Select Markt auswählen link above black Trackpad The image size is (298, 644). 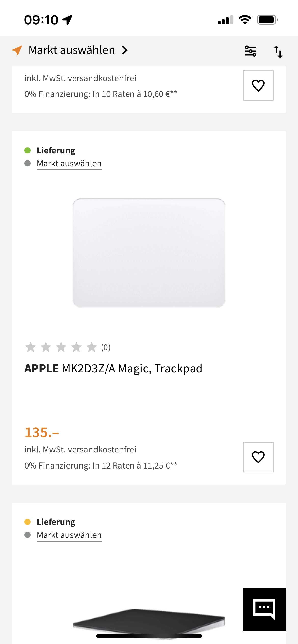point(69,535)
